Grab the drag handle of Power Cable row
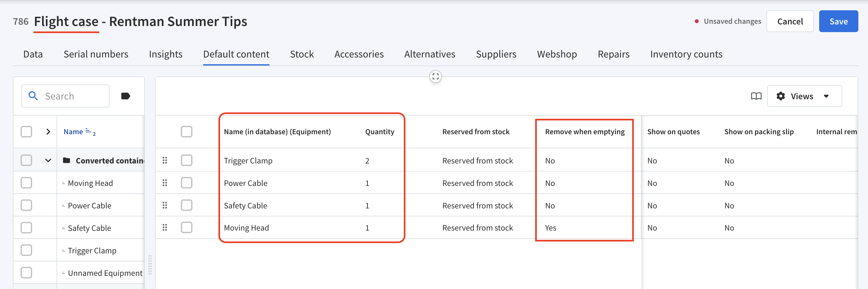Screen dimensions: 868x289 165,183
